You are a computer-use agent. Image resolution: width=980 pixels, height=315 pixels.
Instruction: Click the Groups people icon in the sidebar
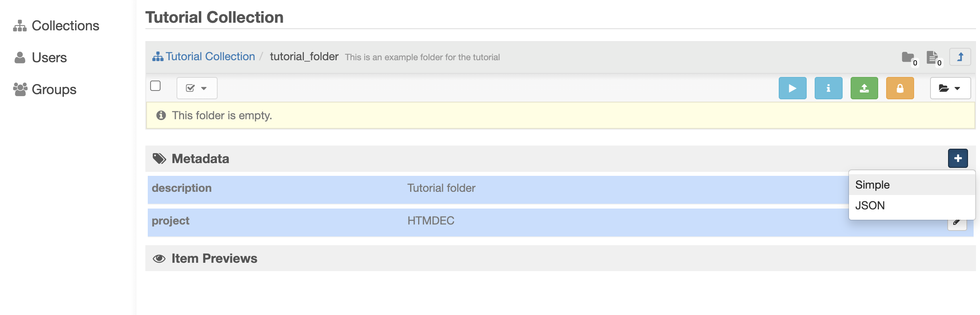[x=20, y=89]
